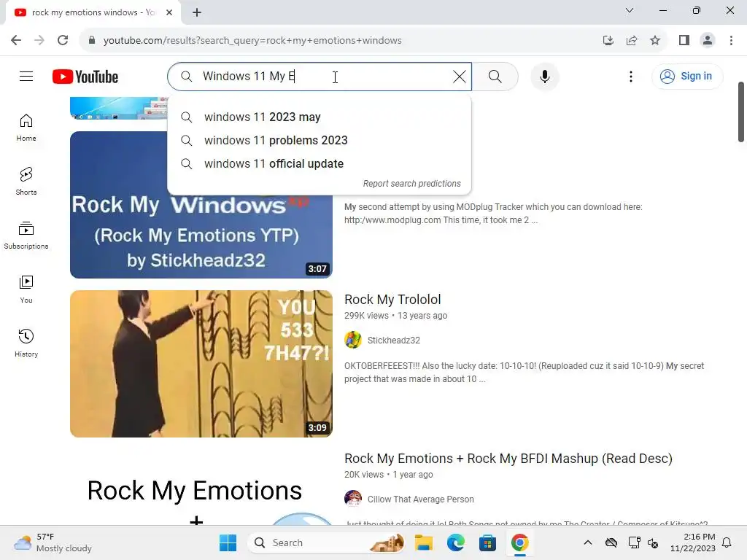Select suggestion 'windows 11 official update'

(x=320, y=164)
